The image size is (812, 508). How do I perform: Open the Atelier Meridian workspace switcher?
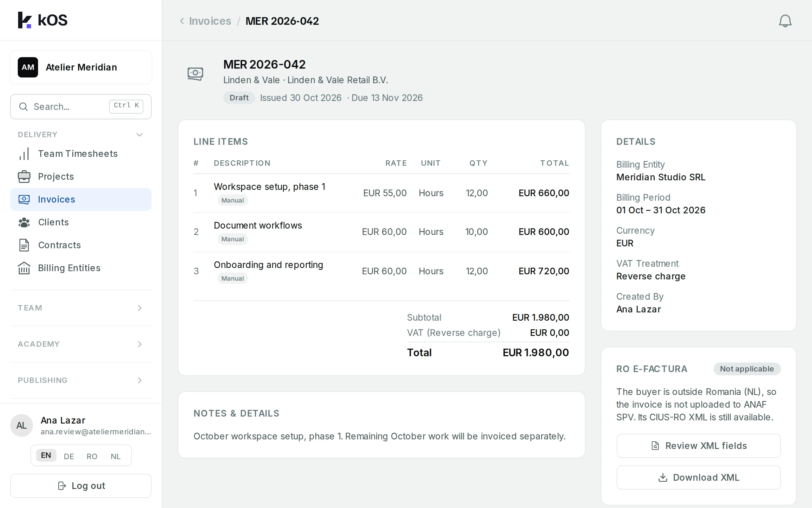[81, 67]
